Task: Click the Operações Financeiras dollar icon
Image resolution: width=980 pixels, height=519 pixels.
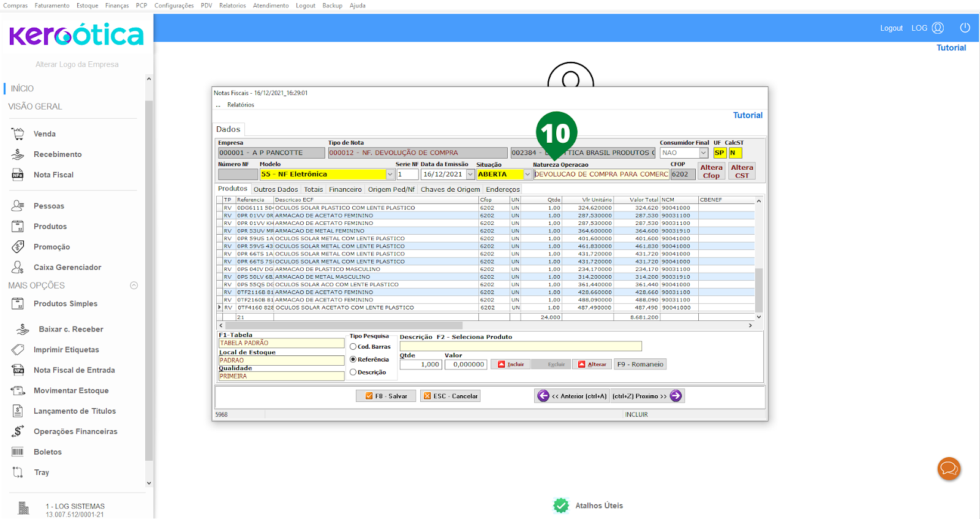Action: tap(18, 431)
